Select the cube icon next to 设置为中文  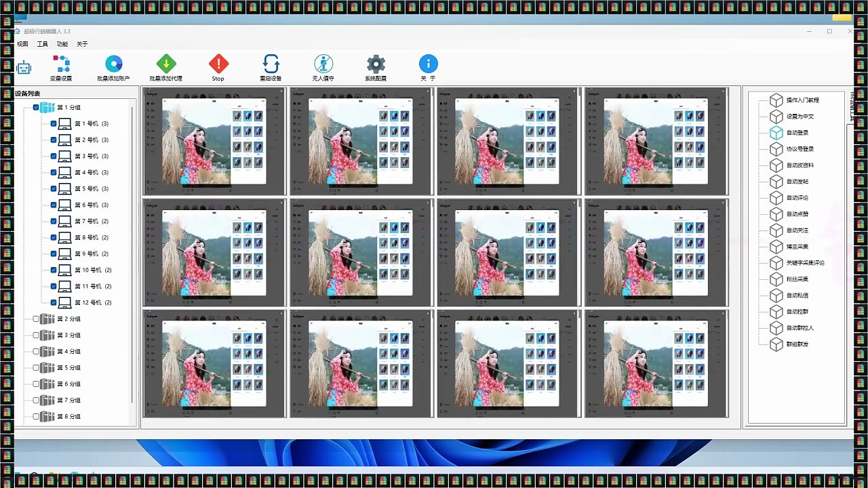tap(776, 116)
